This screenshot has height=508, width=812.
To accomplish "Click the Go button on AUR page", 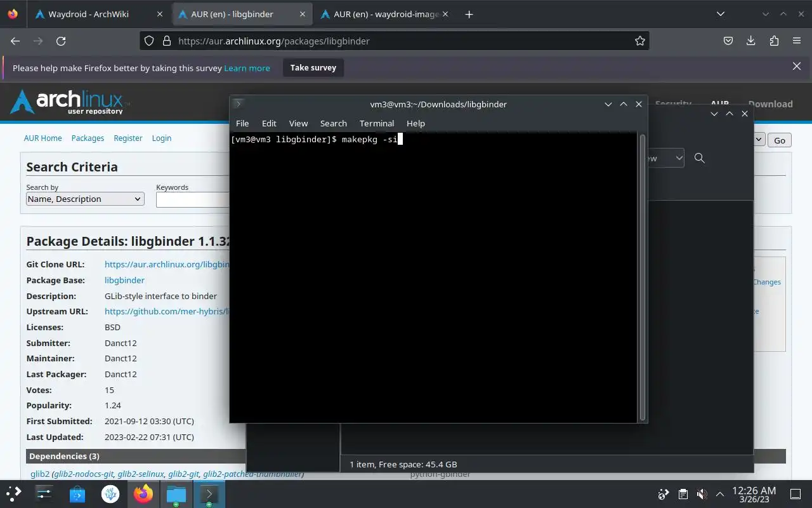I will tap(780, 140).
